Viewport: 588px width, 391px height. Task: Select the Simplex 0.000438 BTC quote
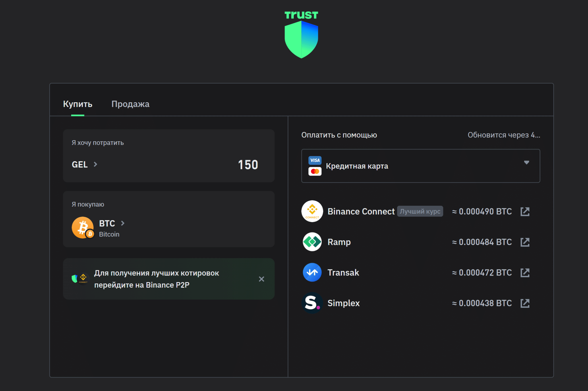click(482, 303)
